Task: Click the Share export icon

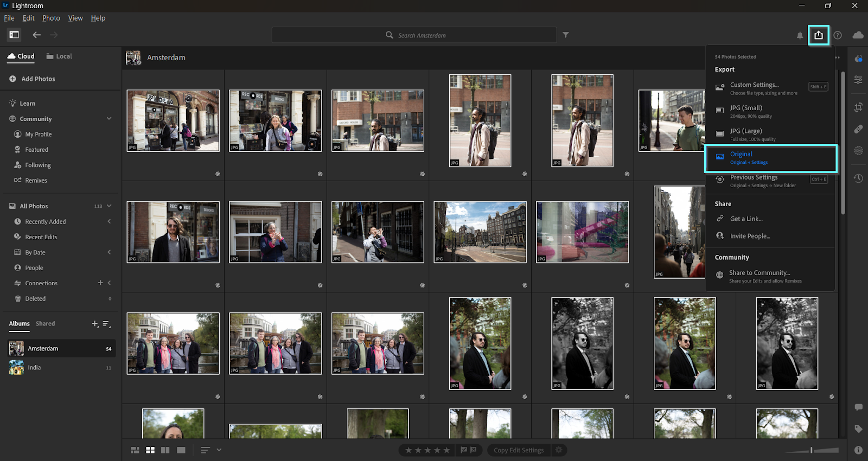Action: coord(818,35)
